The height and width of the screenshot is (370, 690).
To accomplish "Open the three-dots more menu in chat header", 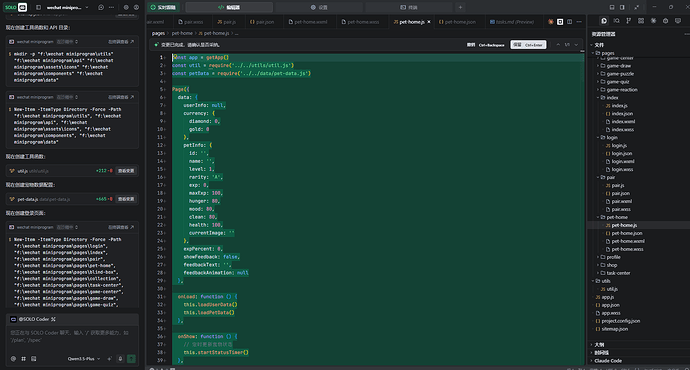I will click(111, 7).
